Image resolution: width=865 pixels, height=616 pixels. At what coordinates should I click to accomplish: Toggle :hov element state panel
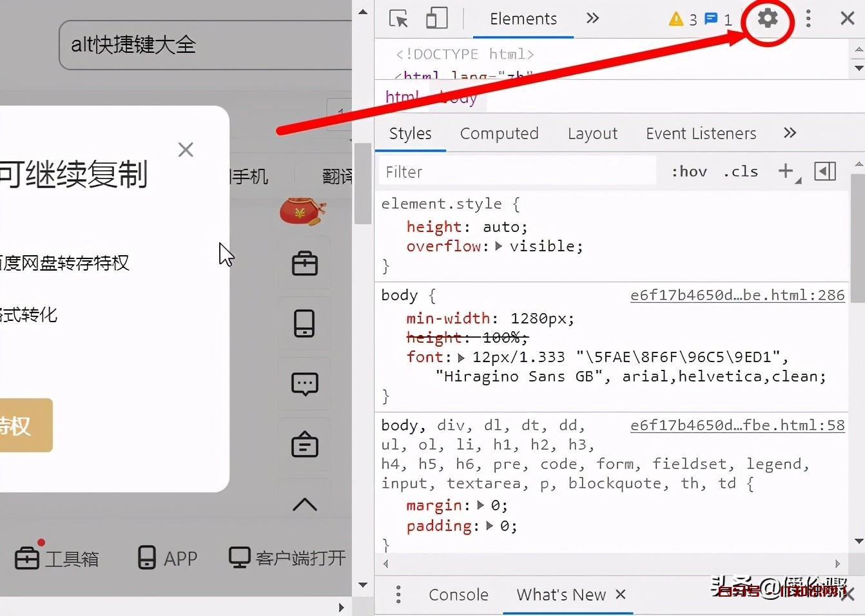[x=689, y=171]
